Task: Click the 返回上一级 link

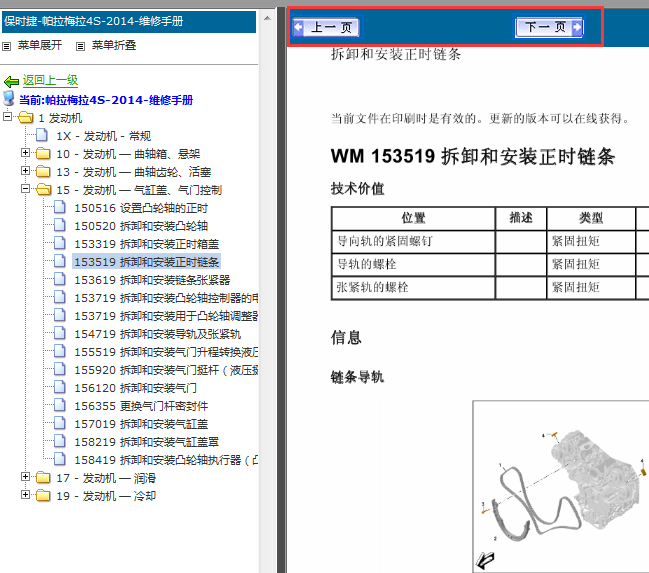Action: [50, 80]
